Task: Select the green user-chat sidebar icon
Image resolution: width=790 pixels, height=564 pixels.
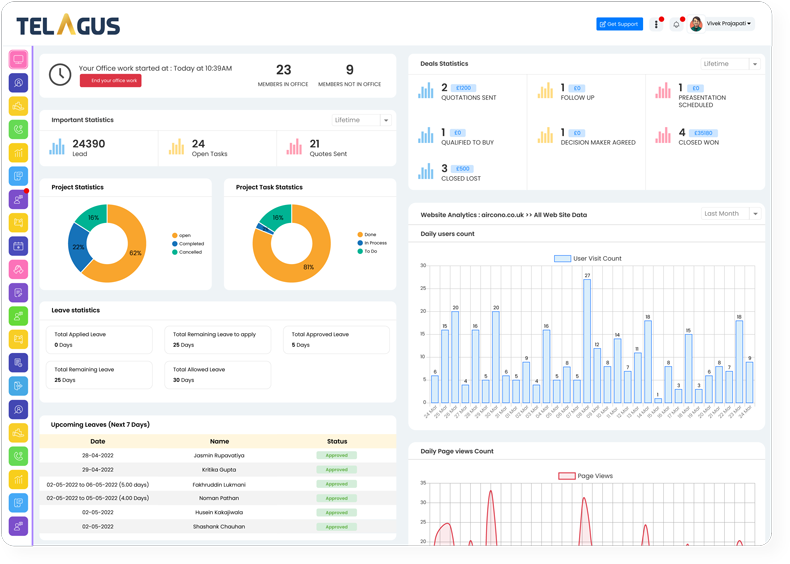Action: click(19, 317)
